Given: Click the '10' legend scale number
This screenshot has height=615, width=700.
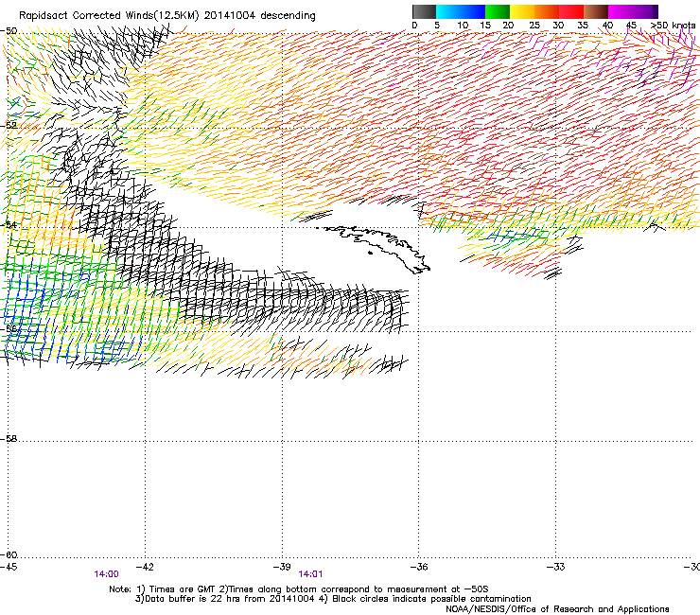Looking at the screenshot, I should click(463, 26).
